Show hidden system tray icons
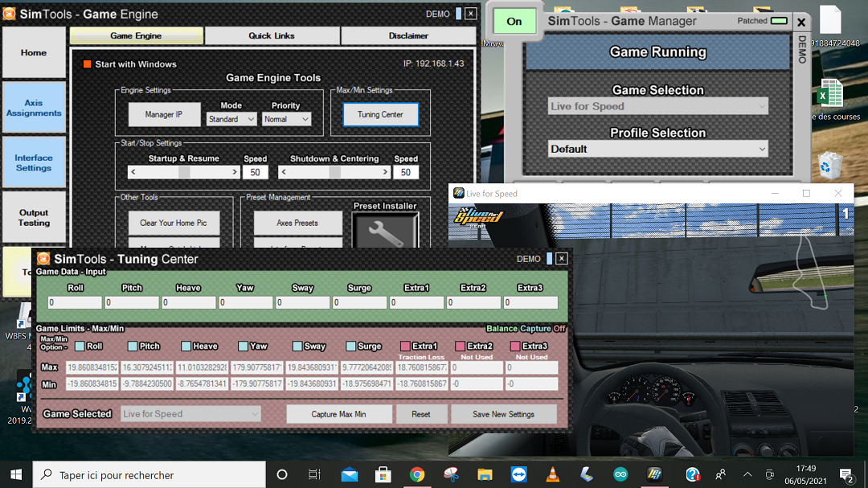The width and height of the screenshot is (868, 488). coord(747,474)
